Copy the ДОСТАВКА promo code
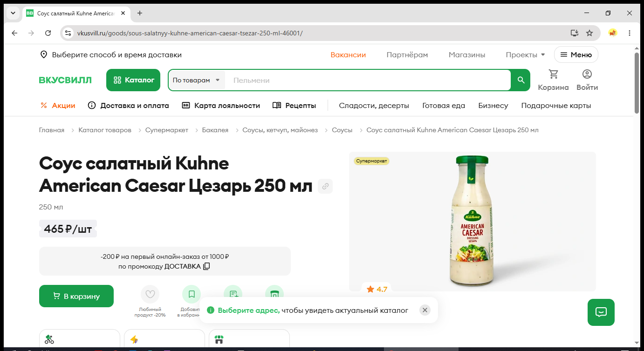The image size is (644, 351). 206,266
